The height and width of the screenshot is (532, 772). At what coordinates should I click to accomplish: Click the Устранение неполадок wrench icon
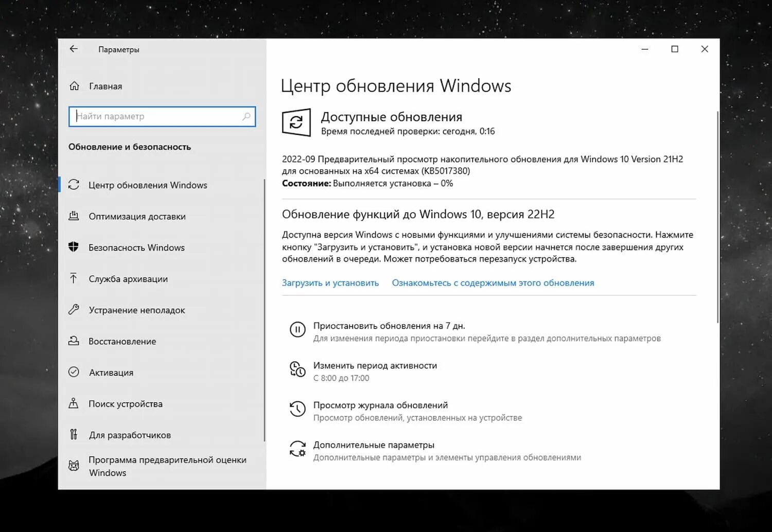click(74, 310)
